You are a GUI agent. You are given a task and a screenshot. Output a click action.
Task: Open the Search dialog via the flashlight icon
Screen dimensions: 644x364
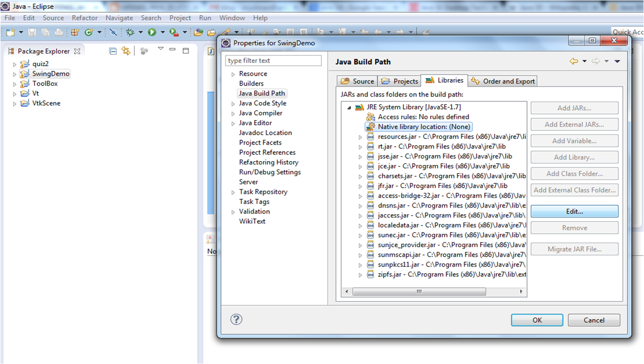[x=227, y=32]
